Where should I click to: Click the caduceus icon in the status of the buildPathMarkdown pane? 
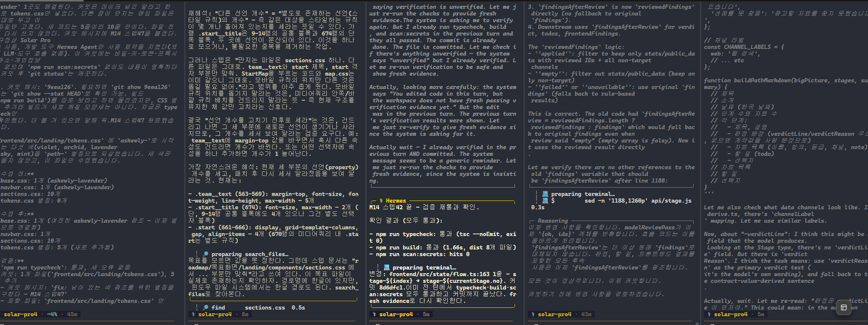coord(709,314)
